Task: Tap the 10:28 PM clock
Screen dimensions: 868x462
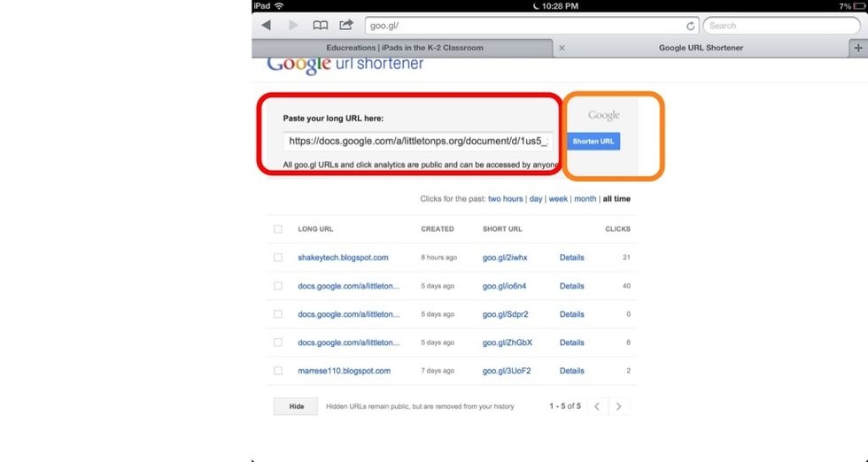Action: [560, 6]
